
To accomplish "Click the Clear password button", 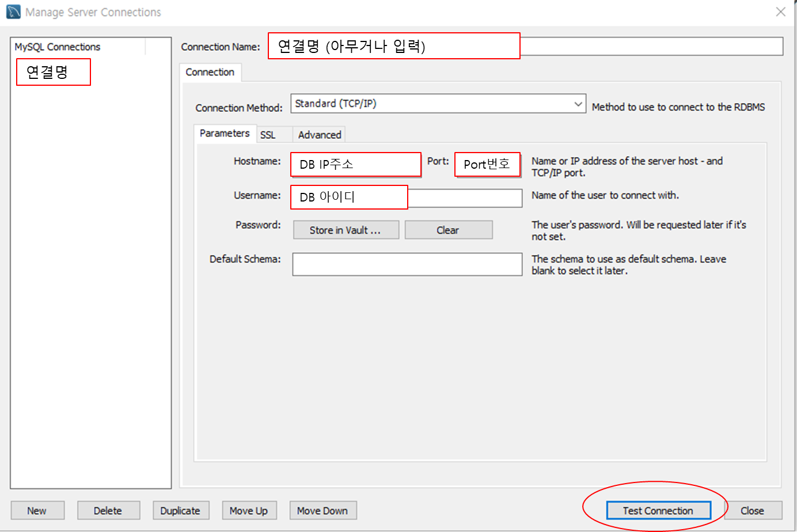I will (x=449, y=230).
